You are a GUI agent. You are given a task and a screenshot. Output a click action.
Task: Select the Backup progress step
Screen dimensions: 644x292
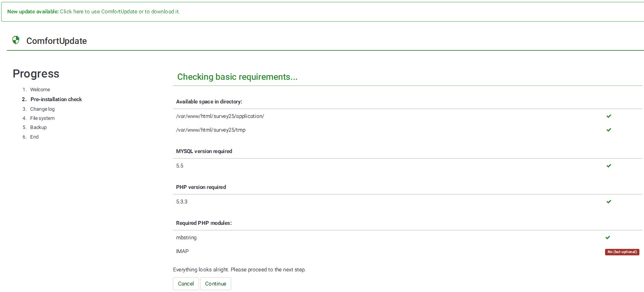[x=39, y=127]
